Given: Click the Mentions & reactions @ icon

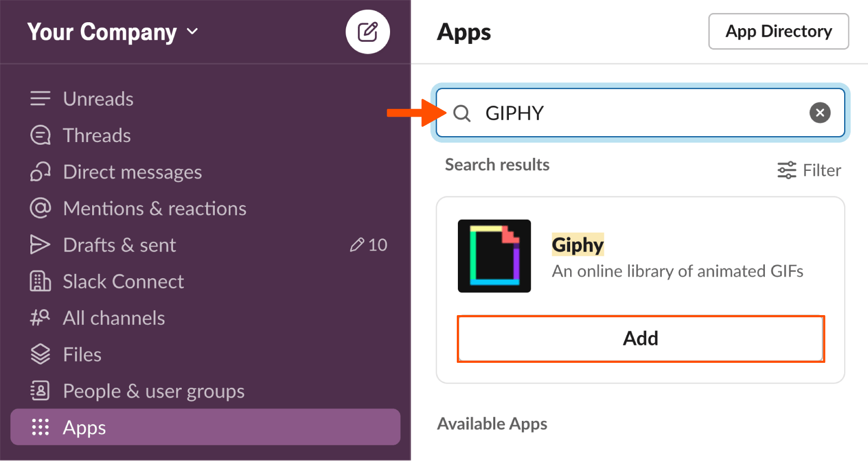Looking at the screenshot, I should tap(40, 208).
